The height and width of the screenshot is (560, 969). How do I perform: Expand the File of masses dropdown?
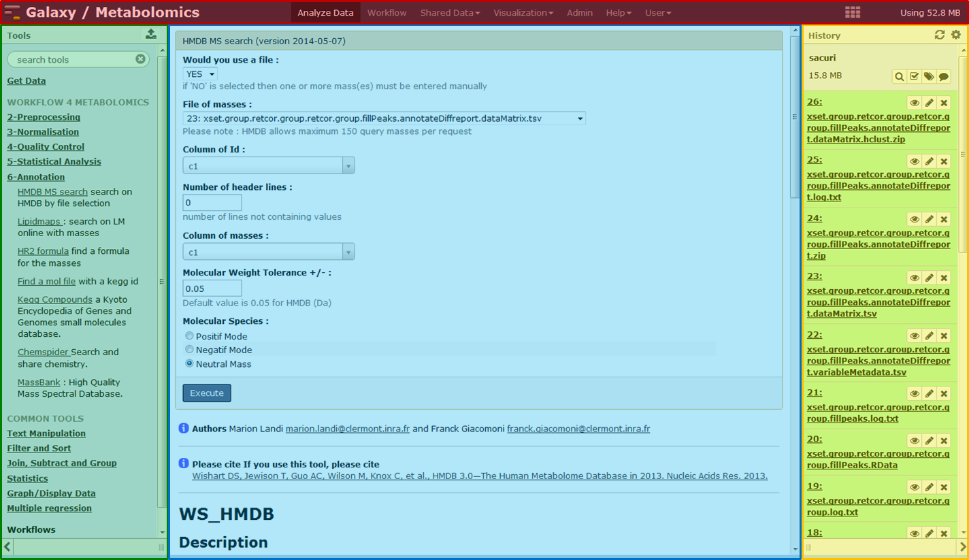384,118
